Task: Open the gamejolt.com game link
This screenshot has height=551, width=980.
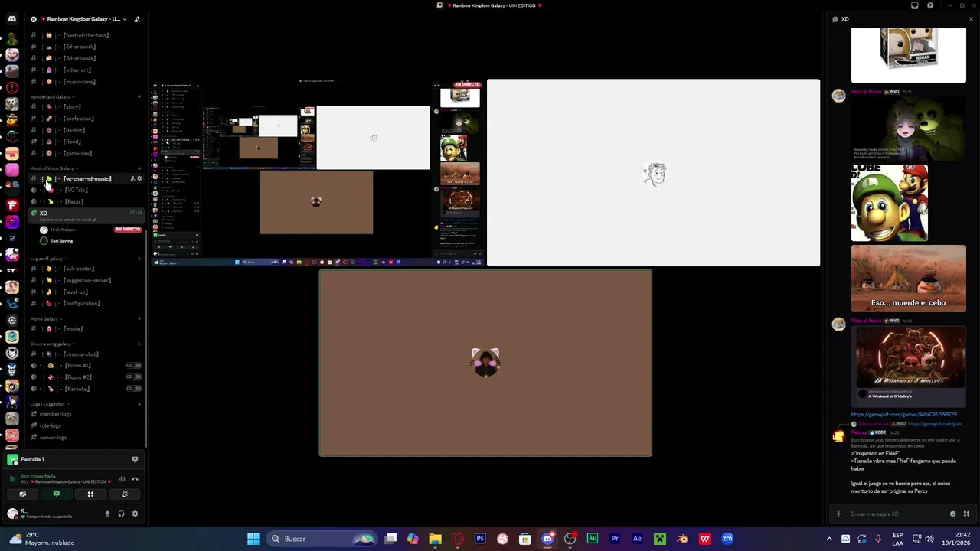Action: tap(903, 415)
